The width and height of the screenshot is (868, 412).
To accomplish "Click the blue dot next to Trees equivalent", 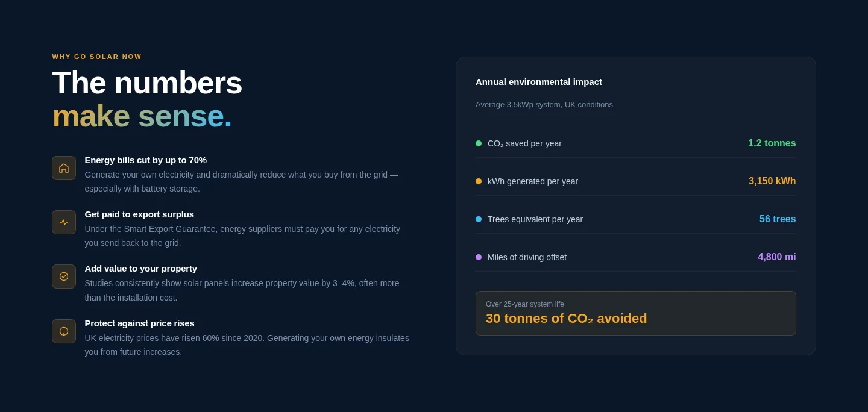I will pos(479,219).
